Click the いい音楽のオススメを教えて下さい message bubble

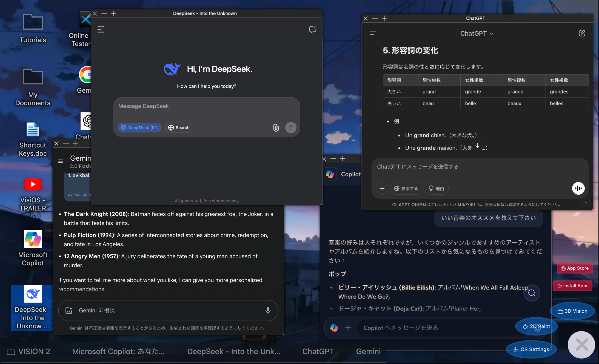[489, 218]
